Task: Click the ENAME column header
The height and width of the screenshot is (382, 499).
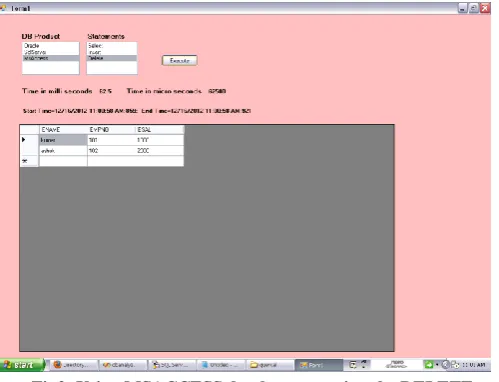Action: (63, 129)
